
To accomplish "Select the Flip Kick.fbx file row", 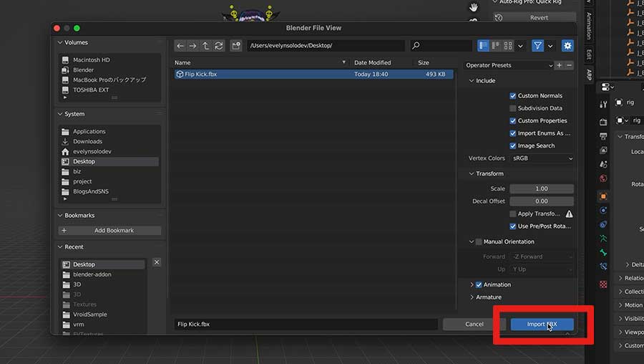I will click(314, 74).
